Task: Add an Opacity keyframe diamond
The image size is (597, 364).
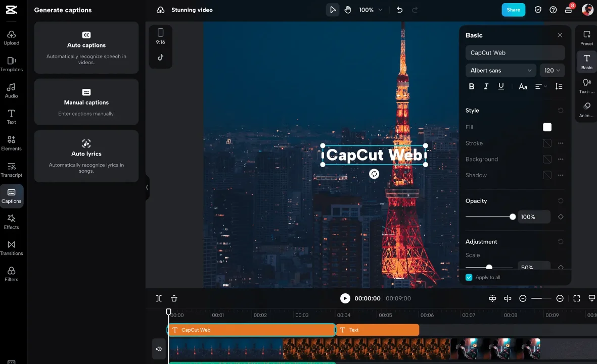Action: (x=561, y=217)
